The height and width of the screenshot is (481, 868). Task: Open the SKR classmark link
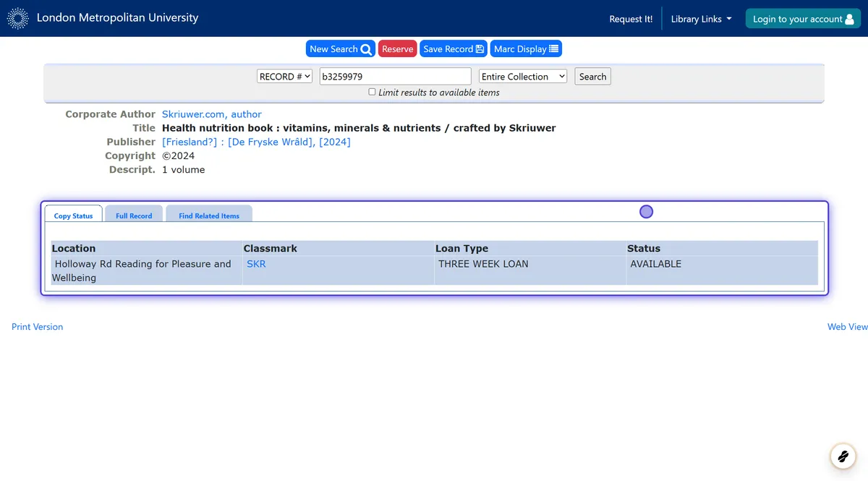pos(256,264)
